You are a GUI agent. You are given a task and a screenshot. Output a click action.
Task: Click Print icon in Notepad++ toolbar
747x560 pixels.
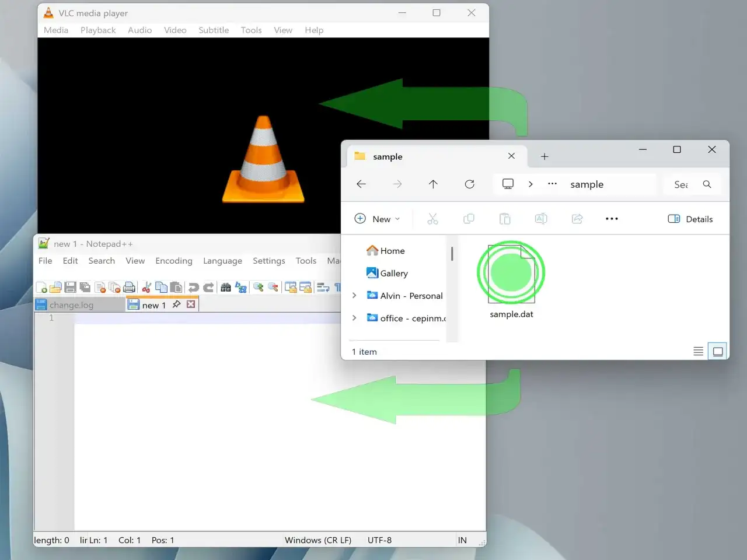click(x=129, y=287)
